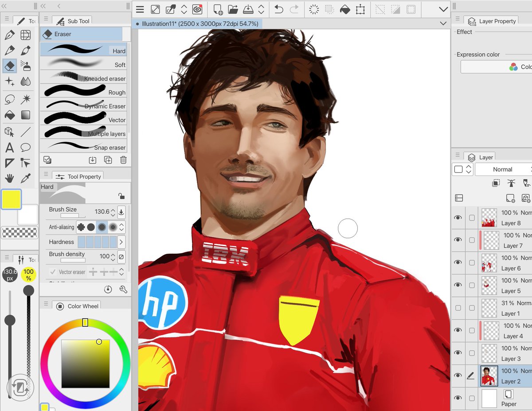Select the Airbrush spray tool
Image resolution: width=532 pixels, height=411 pixels.
click(26, 66)
